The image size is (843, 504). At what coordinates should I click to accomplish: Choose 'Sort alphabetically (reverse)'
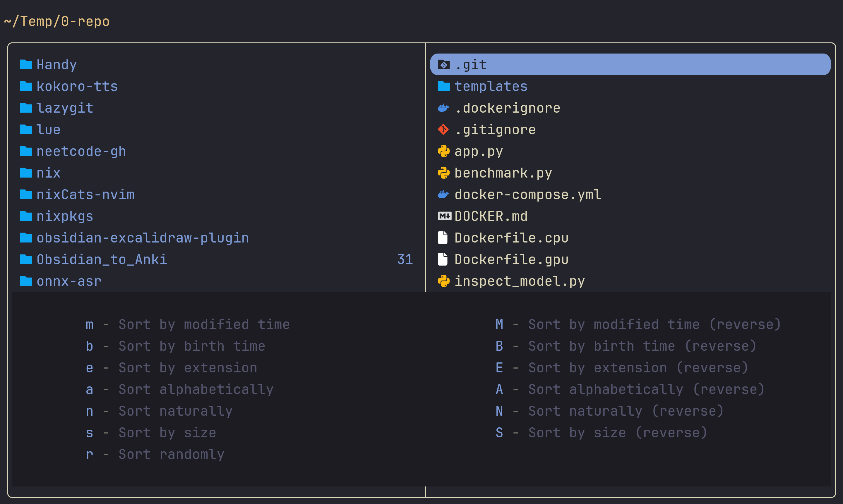(630, 389)
